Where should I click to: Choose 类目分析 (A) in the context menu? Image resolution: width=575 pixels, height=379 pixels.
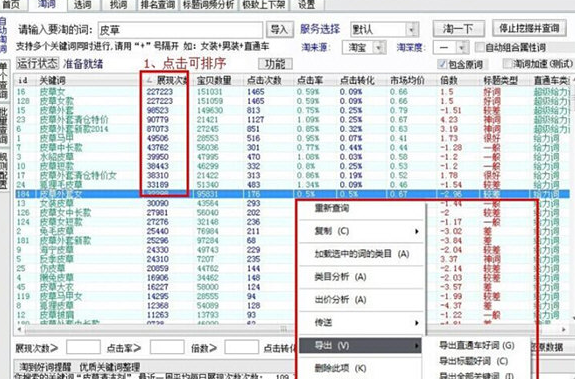click(361, 277)
